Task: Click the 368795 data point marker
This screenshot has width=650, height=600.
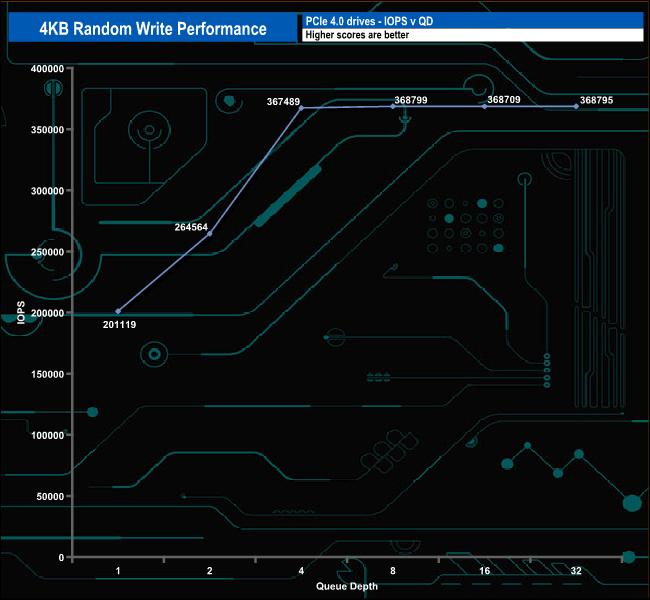Action: (576, 107)
